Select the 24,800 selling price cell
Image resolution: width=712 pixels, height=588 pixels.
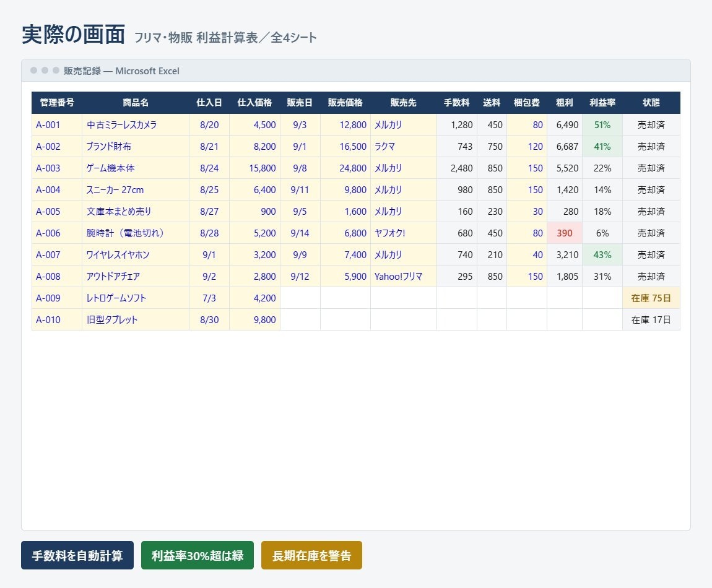(x=345, y=168)
